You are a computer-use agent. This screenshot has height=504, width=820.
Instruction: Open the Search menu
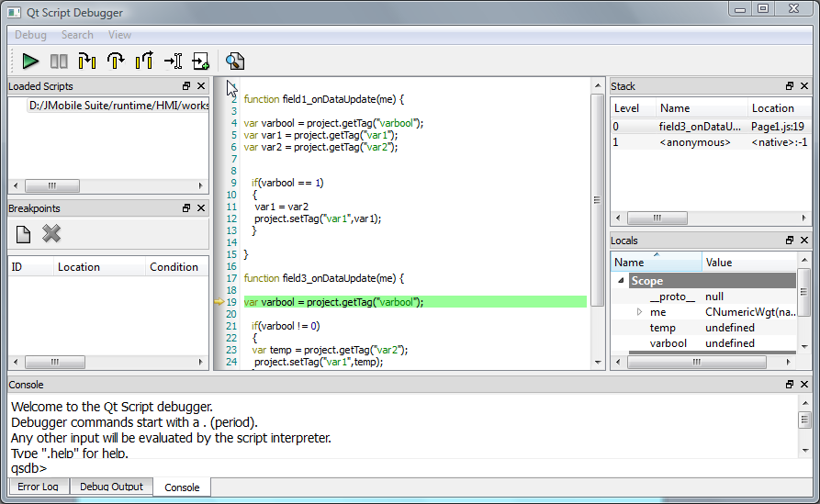click(x=77, y=35)
